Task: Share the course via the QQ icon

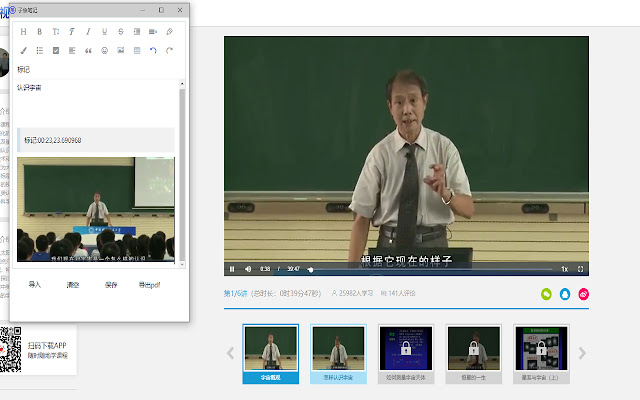Action: [x=565, y=294]
